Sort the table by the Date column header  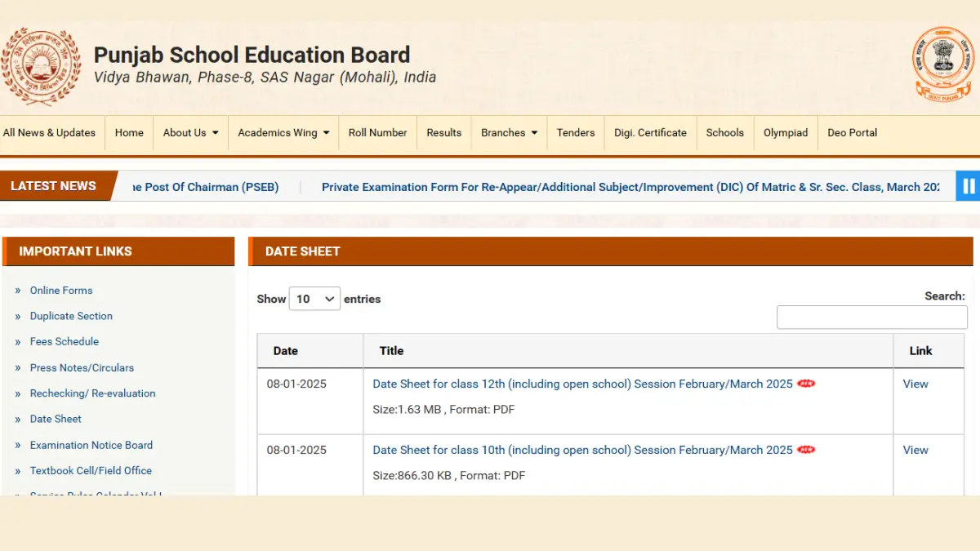[310, 351]
